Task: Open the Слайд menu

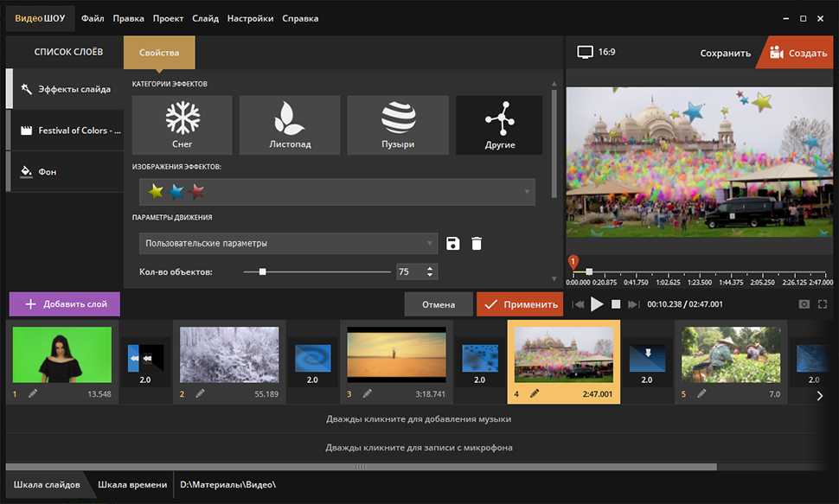Action: point(206,18)
